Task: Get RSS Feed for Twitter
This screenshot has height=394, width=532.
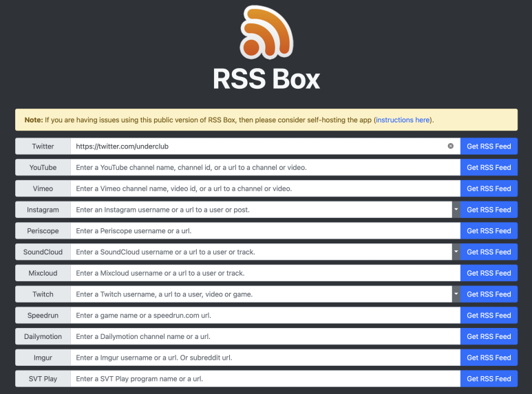Action: tap(489, 146)
